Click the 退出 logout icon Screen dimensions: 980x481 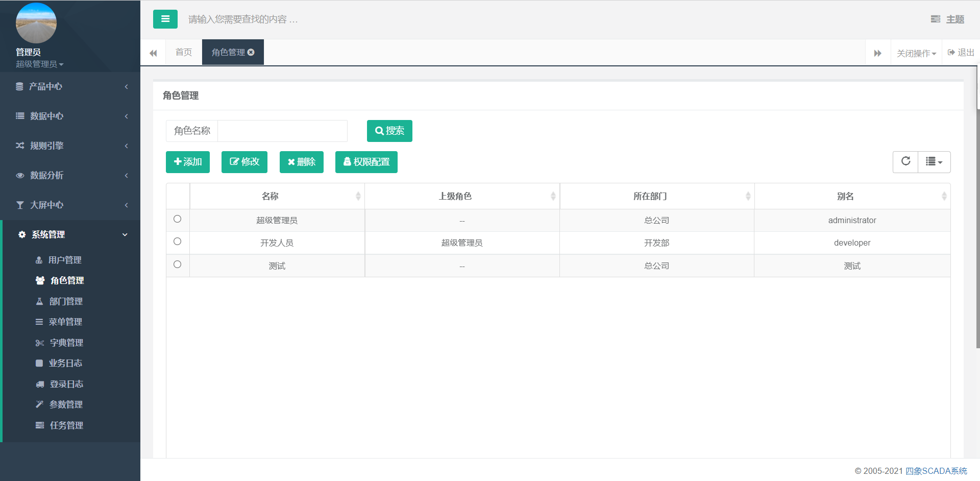[951, 53]
